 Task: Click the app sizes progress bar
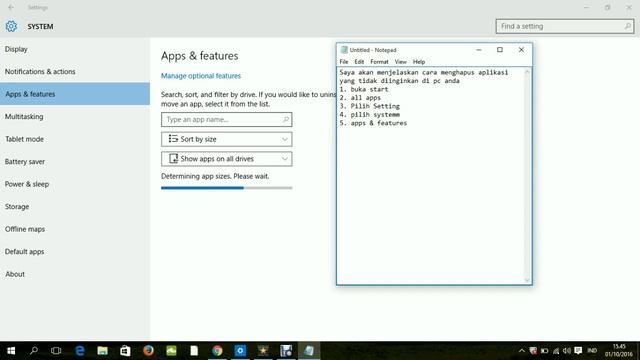point(227,188)
